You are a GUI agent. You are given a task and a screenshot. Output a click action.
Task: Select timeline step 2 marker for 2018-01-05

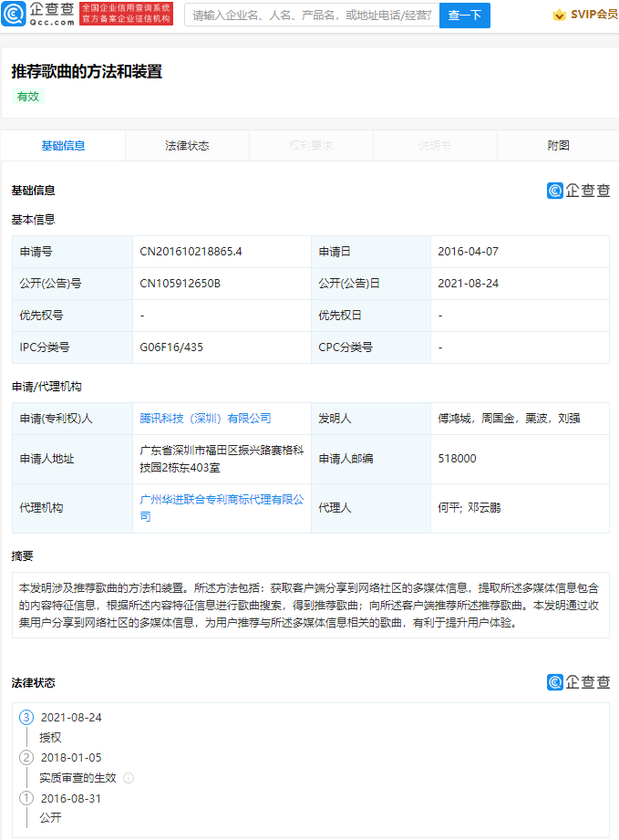point(26,757)
